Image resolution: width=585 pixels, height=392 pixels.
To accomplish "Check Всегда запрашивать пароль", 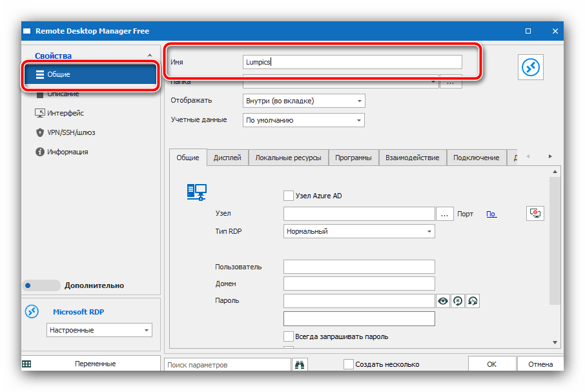I will tap(289, 336).
